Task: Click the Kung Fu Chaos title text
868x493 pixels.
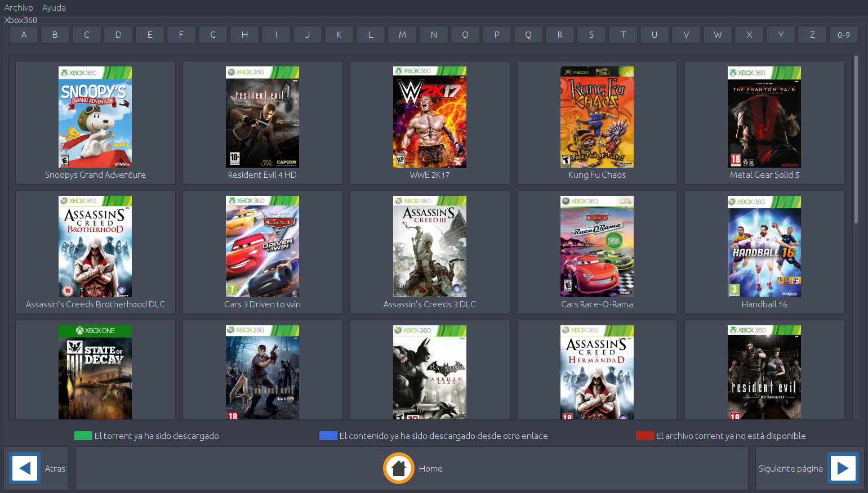Action: [x=597, y=175]
